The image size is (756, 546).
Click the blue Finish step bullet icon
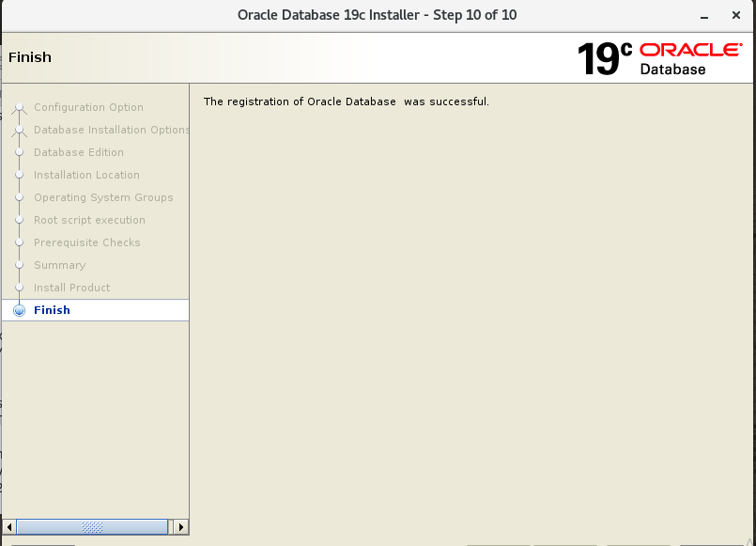pos(20,310)
